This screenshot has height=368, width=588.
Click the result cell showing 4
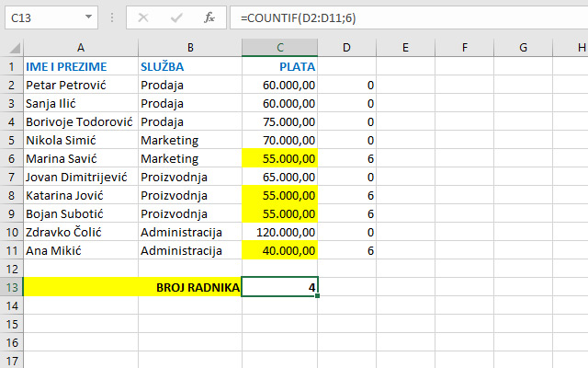pos(280,287)
